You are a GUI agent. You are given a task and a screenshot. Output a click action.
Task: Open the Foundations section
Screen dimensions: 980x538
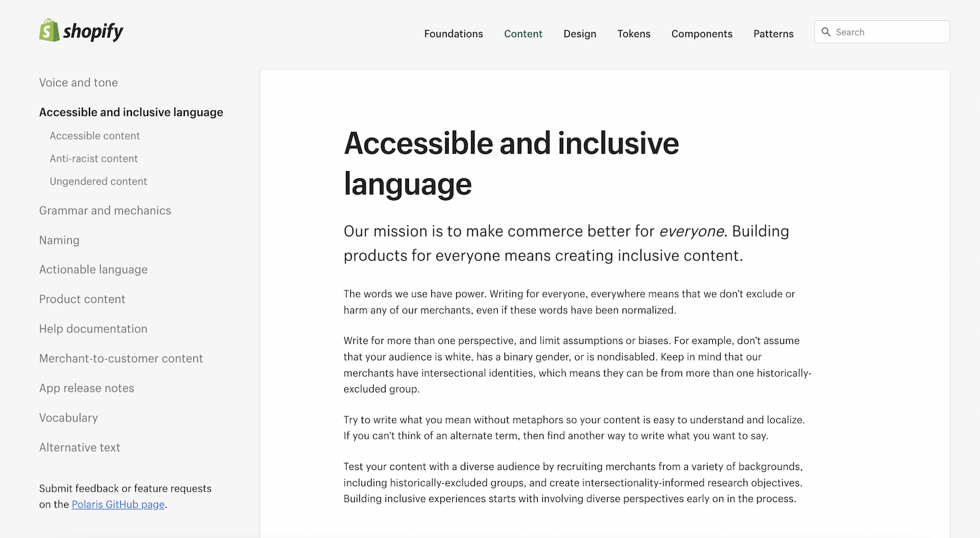point(453,33)
